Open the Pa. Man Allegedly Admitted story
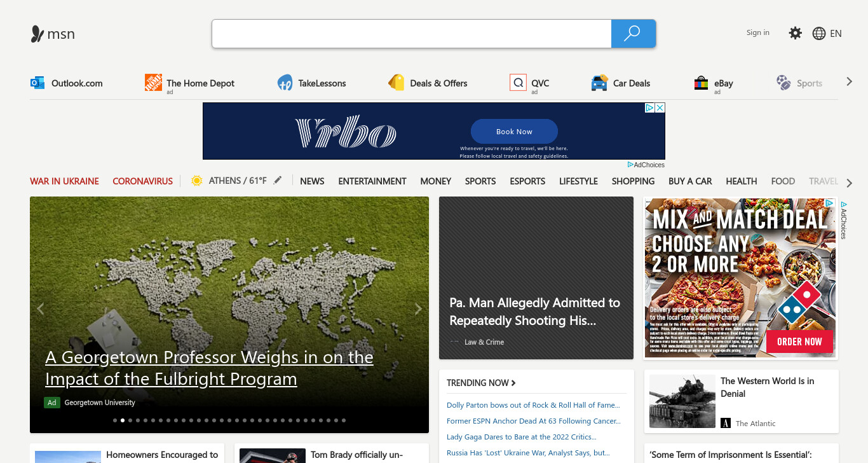This screenshot has height=463, width=868. pyautogui.click(x=534, y=312)
